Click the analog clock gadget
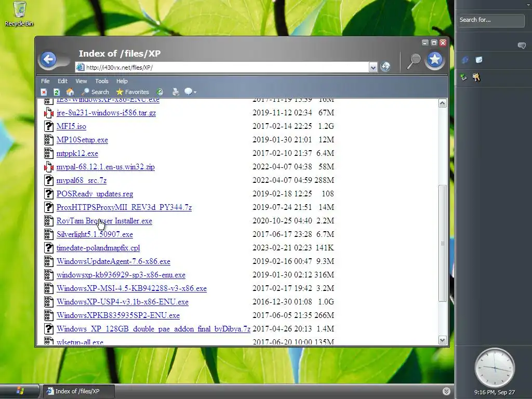The height and width of the screenshot is (399, 532). (x=495, y=368)
